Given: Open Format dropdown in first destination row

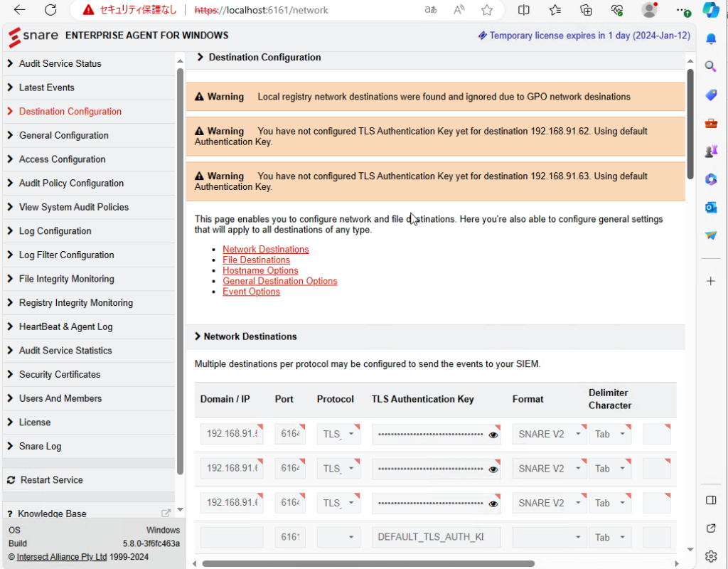Looking at the screenshot, I should point(550,435).
